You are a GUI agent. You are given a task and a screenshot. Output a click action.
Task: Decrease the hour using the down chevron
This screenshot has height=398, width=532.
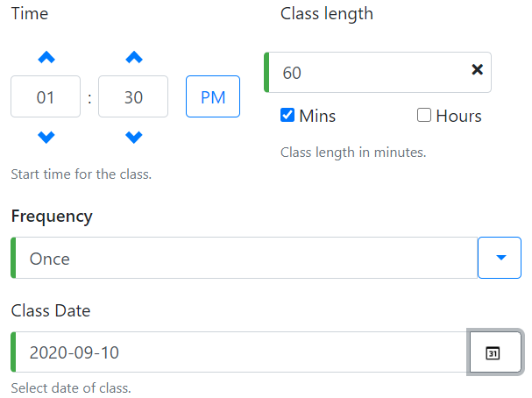46,137
